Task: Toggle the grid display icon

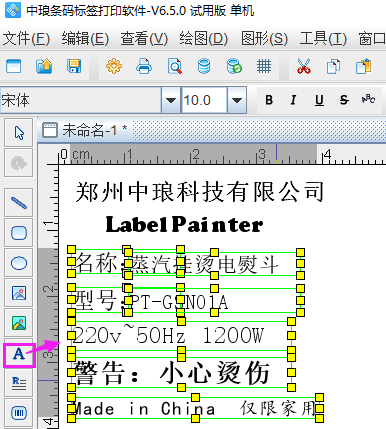Action: click(x=264, y=66)
